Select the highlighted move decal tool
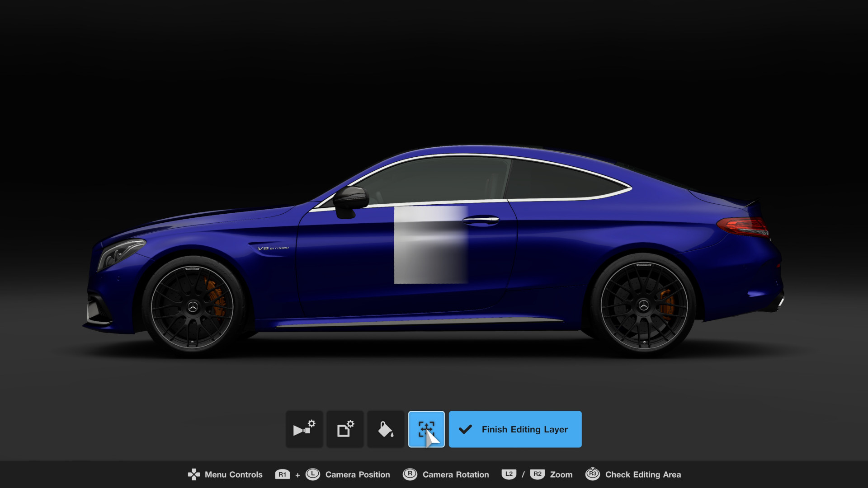The width and height of the screenshot is (868, 488). click(426, 429)
